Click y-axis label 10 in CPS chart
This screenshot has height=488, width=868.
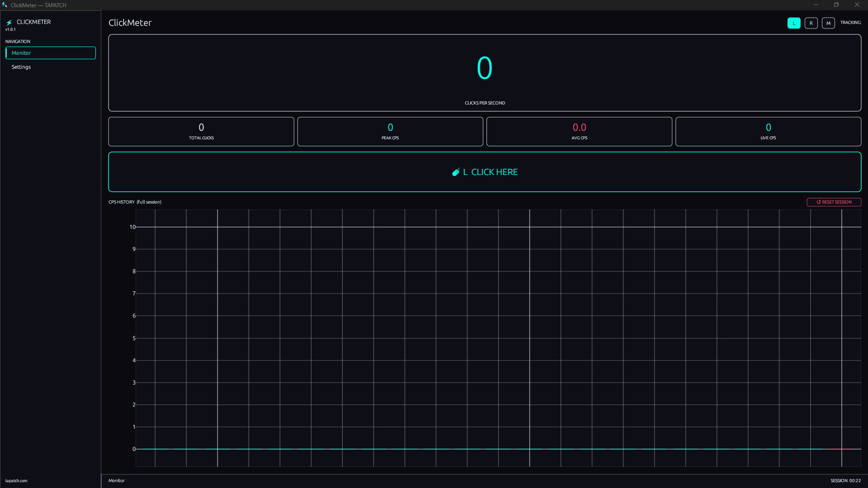[x=132, y=227]
